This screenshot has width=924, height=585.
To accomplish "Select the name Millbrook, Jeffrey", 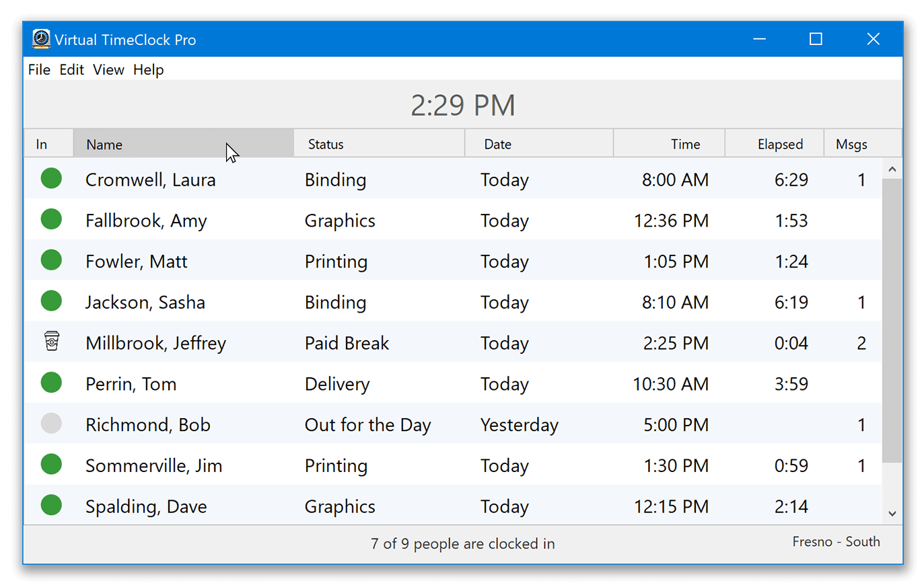I will (x=156, y=344).
